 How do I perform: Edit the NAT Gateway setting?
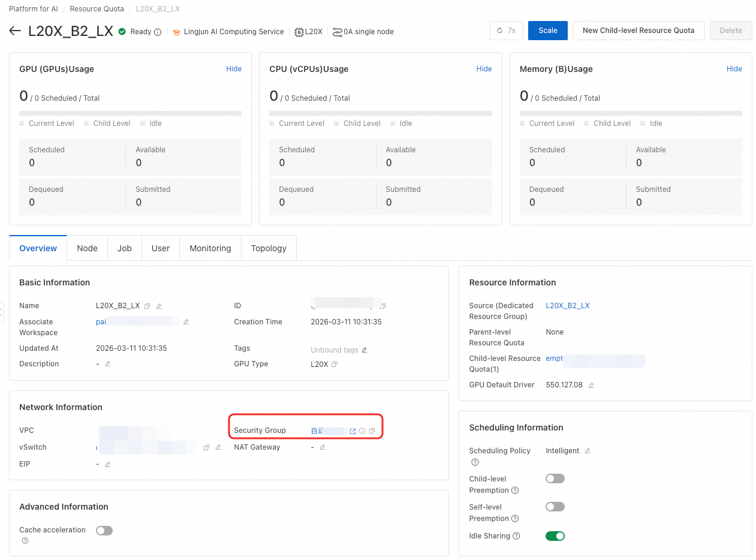pyautogui.click(x=323, y=447)
